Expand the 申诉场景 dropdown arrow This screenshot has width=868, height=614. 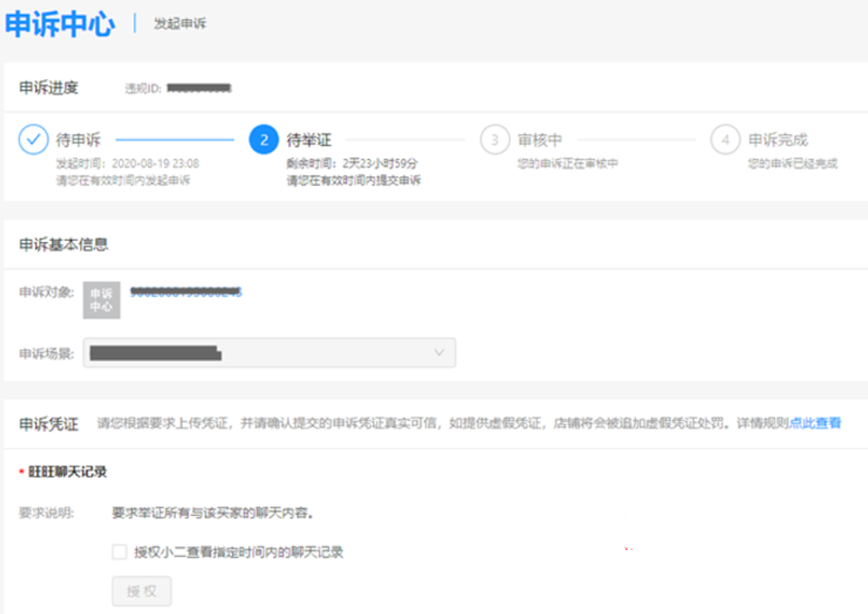click(x=439, y=352)
